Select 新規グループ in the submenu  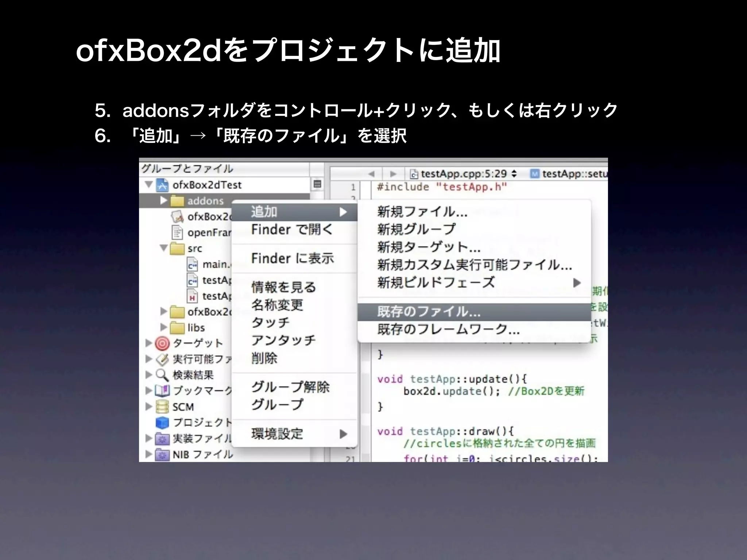(416, 229)
